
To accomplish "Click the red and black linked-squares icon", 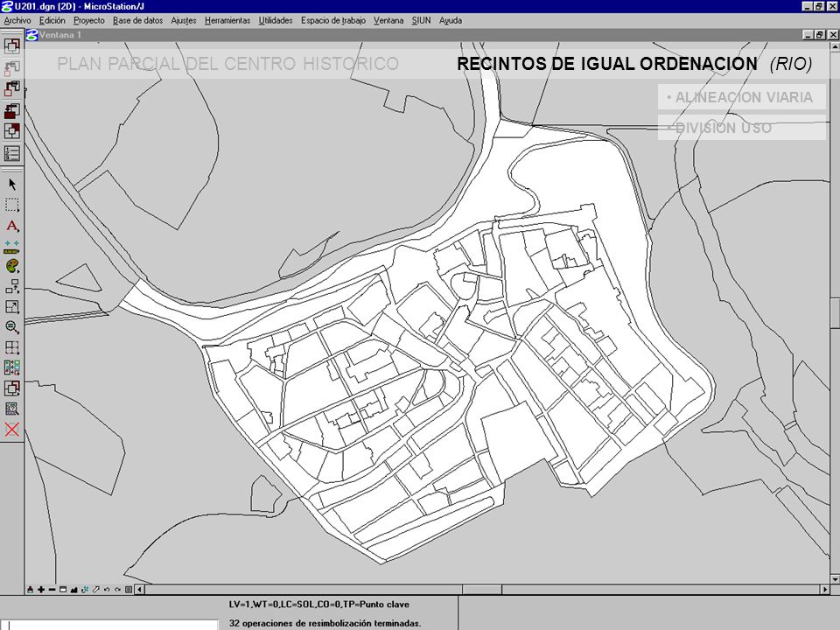I will coord(11,88).
